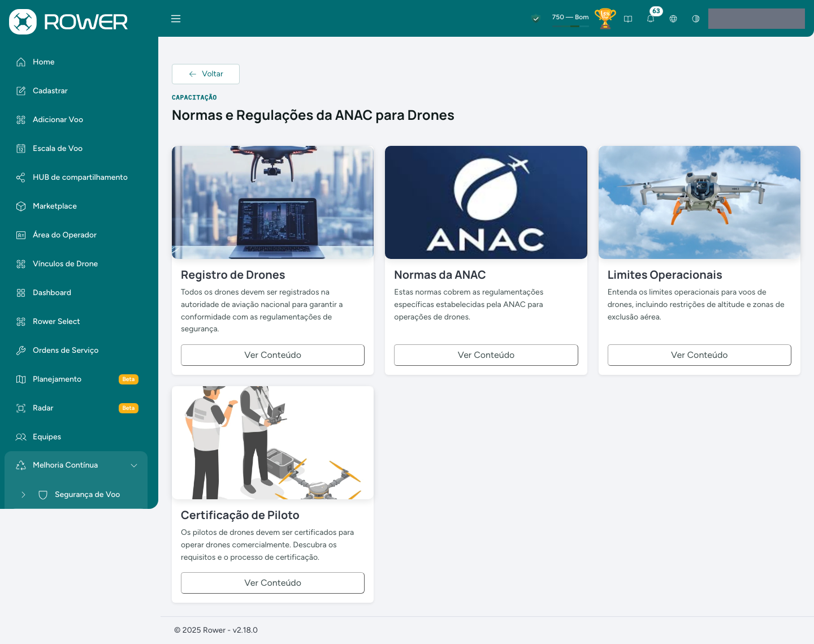Open Ordens de Serviço menu item

[x=76, y=351]
